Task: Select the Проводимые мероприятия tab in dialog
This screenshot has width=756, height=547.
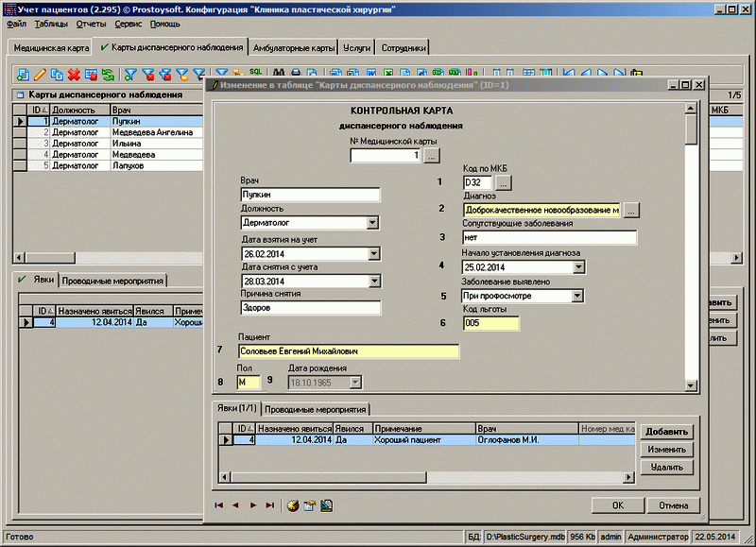Action: [x=315, y=409]
